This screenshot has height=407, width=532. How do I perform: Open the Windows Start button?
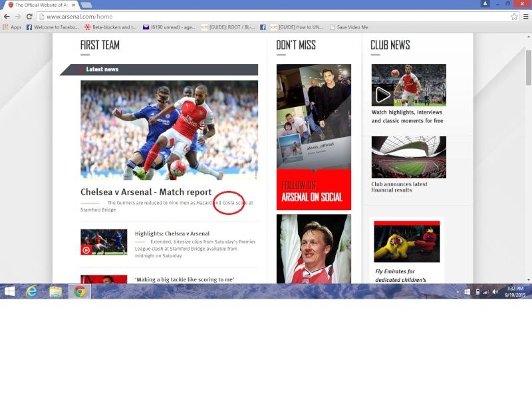point(9,291)
